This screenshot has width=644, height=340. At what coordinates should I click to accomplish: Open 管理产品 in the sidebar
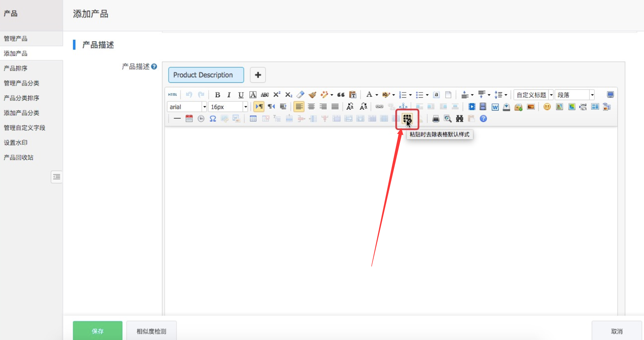(16, 38)
